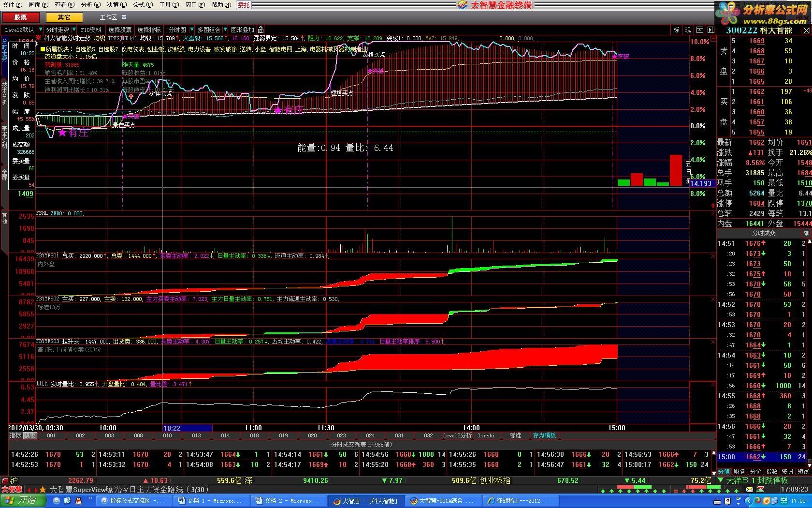Select template tab 023
Screen dimensions: 812x508
(341, 435)
